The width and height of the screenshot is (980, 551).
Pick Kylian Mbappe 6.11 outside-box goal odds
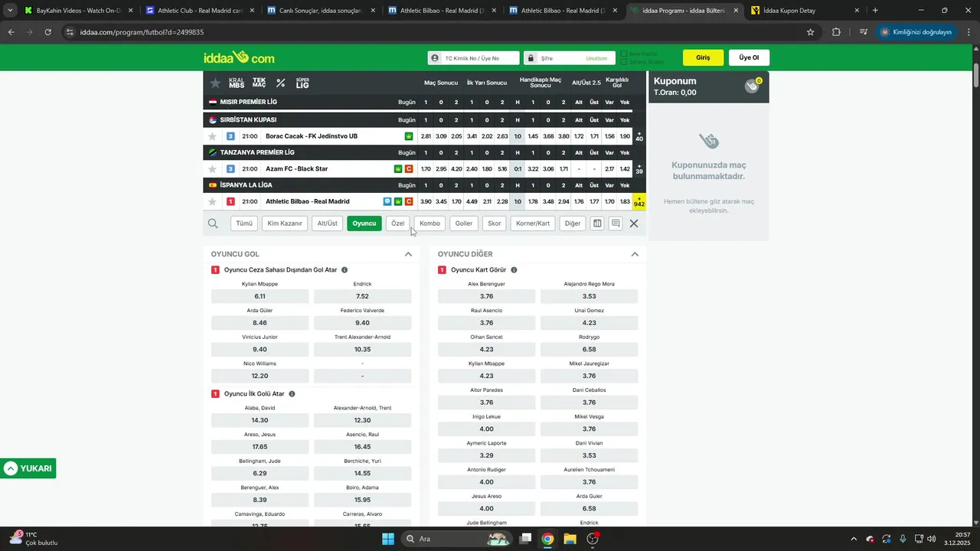260,296
